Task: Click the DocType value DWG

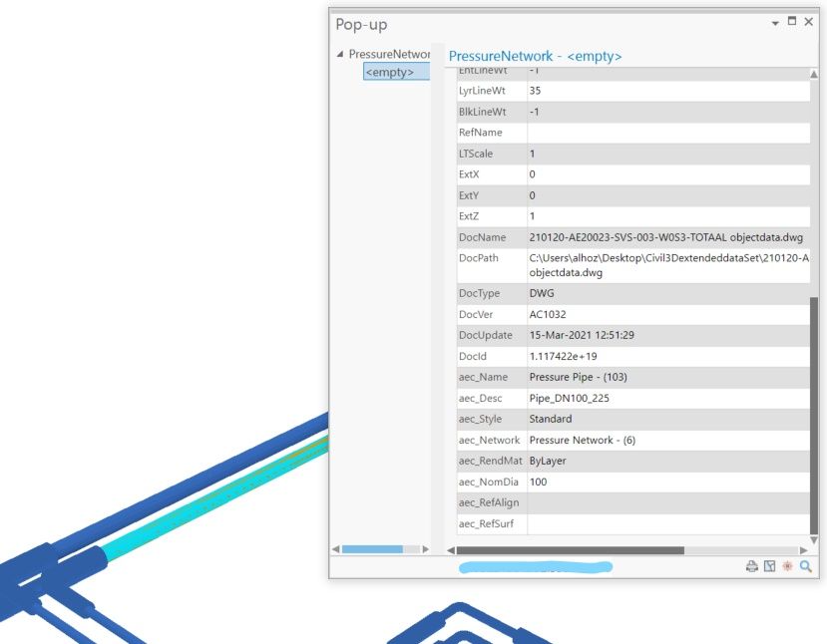Action: (542, 293)
